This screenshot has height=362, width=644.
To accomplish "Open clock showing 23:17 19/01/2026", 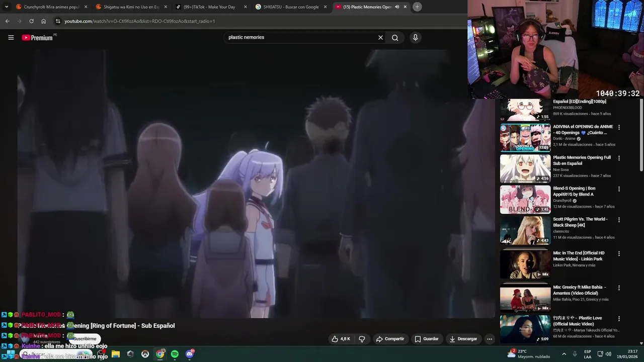I will 628,354.
